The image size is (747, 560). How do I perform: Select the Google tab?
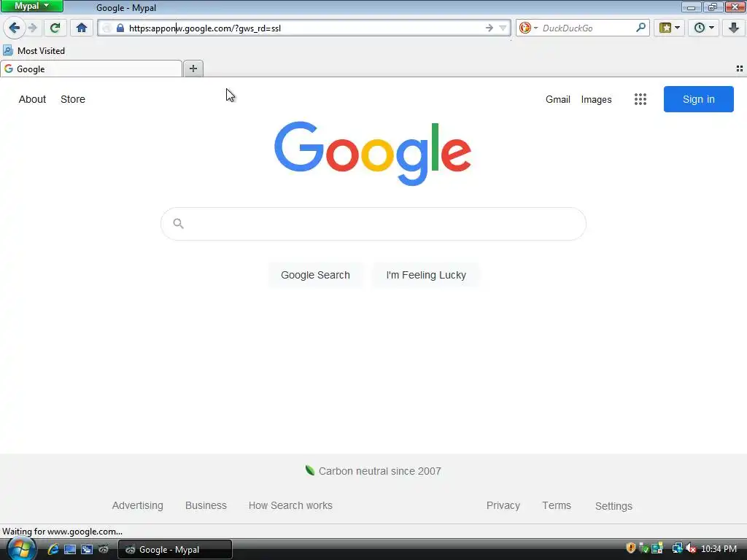pos(91,69)
